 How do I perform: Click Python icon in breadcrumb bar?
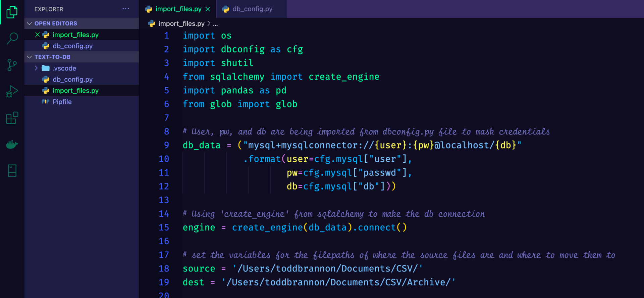(152, 24)
